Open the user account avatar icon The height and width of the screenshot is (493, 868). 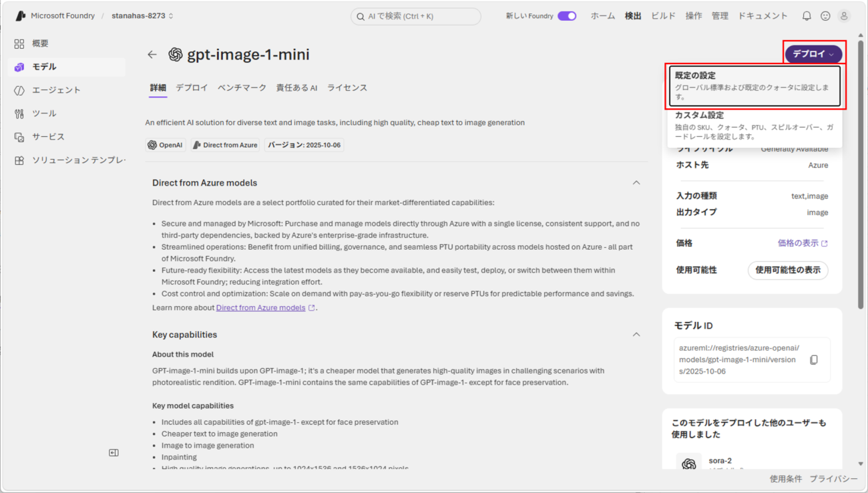tap(844, 16)
